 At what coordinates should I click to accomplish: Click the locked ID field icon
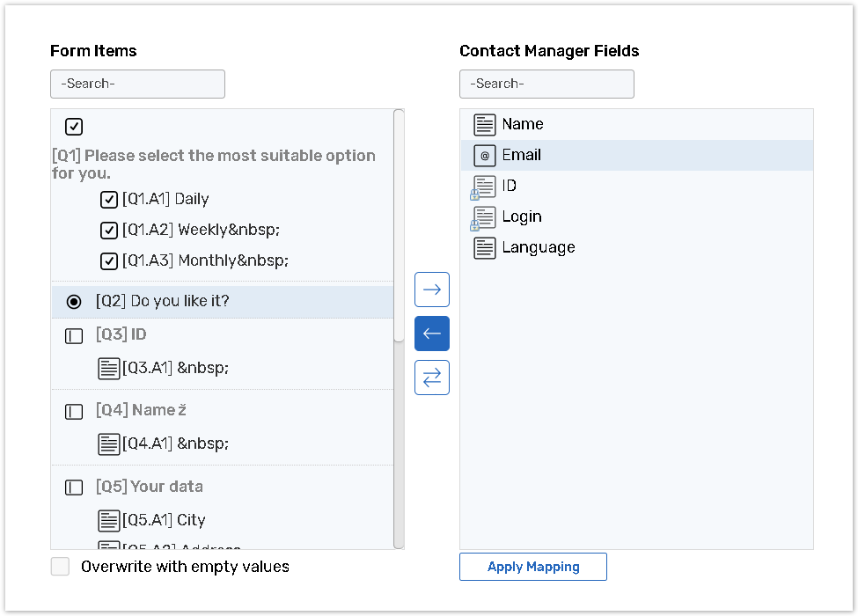click(x=484, y=187)
